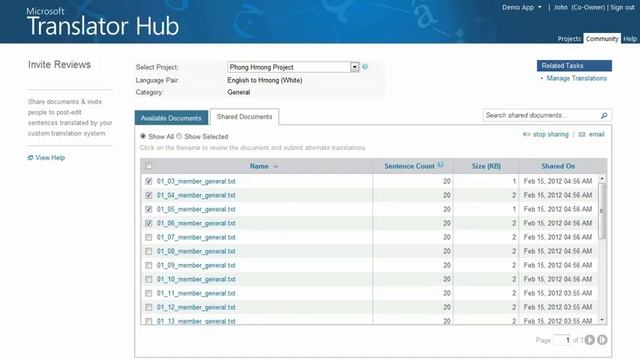This screenshot has height=360, width=640.
Task: Click the Translator Hub logo
Action: tap(103, 22)
